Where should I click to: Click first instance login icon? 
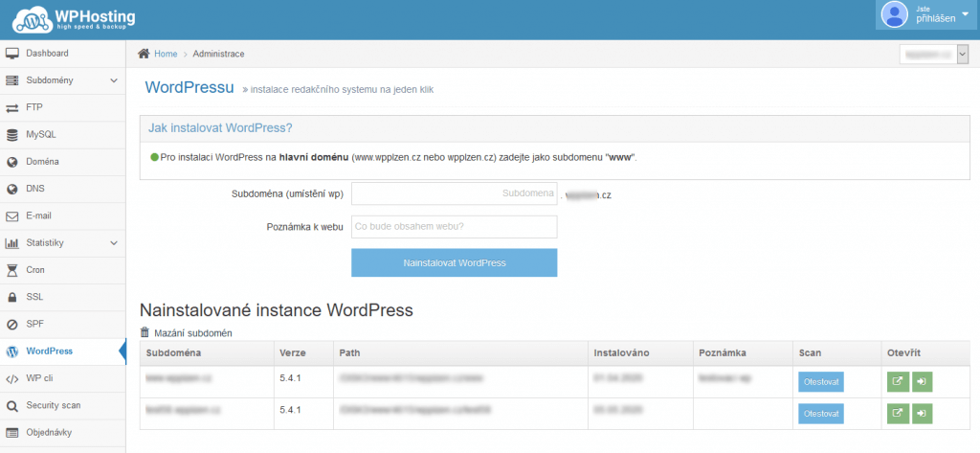922,382
